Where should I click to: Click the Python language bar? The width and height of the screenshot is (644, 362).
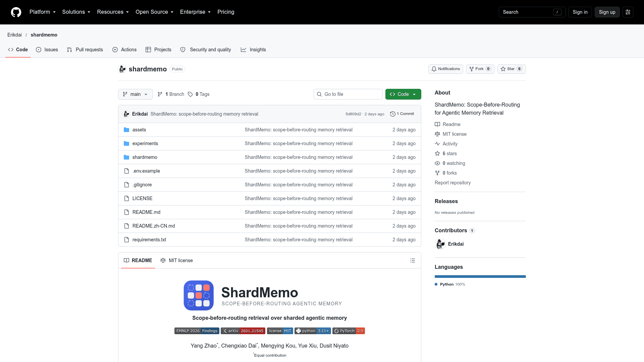point(480,277)
